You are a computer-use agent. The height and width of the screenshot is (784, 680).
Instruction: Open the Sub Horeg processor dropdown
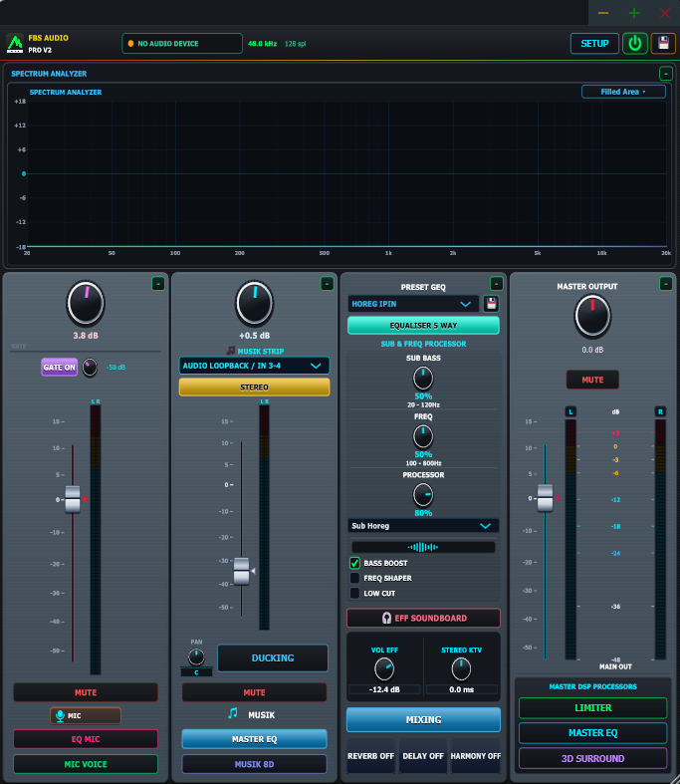pos(423,526)
